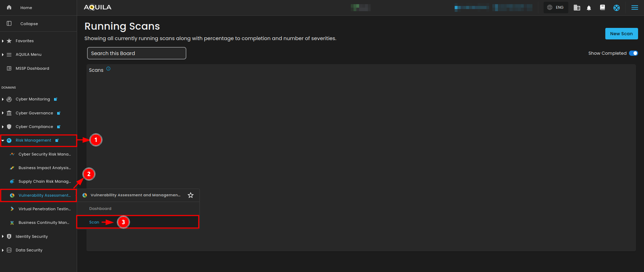Screen dimensions: 644x272
Task: Click the documentation book icon
Action: click(x=602, y=7)
